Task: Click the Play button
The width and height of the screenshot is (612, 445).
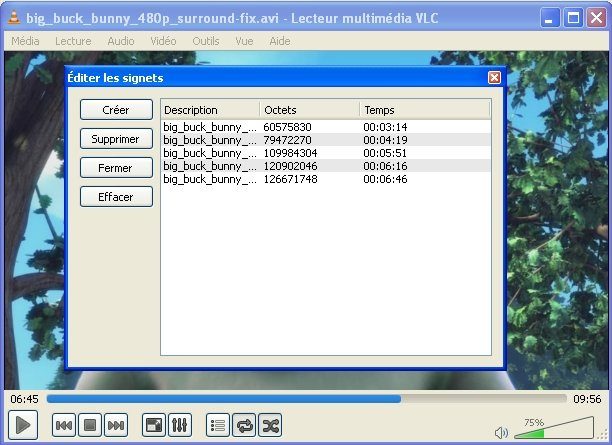Action: 23,425
